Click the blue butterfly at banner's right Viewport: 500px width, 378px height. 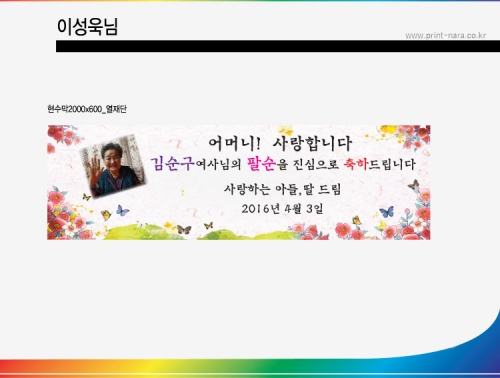[387, 212]
